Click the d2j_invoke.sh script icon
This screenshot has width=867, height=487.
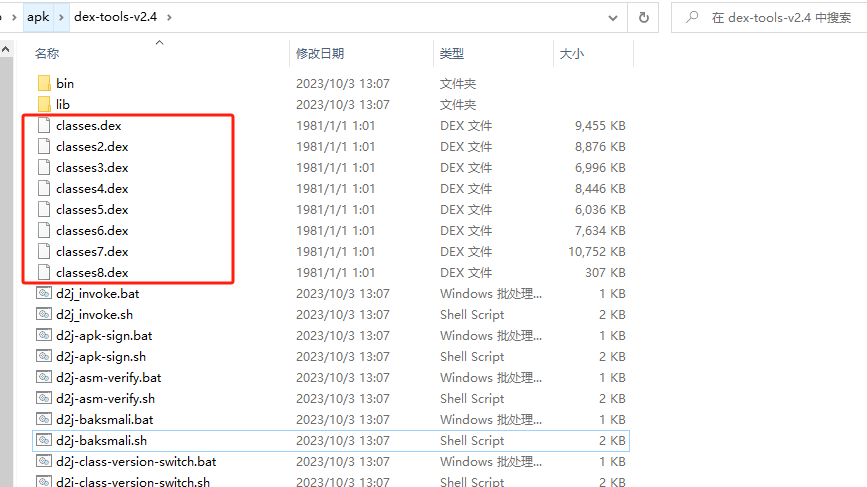point(44,315)
